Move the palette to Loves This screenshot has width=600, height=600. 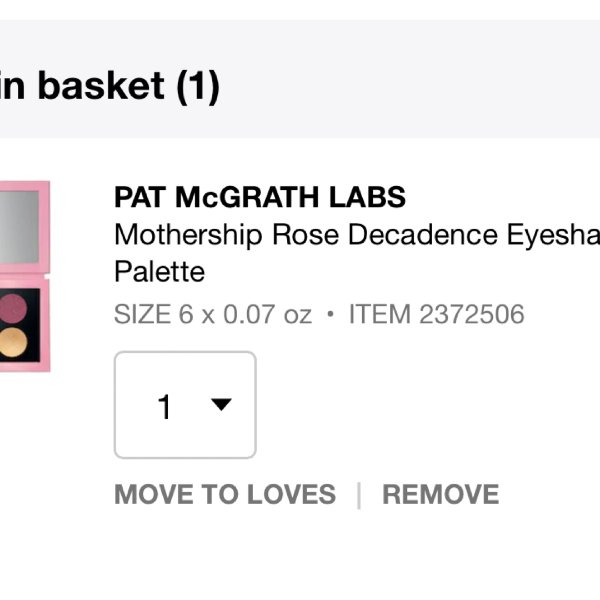(x=225, y=494)
